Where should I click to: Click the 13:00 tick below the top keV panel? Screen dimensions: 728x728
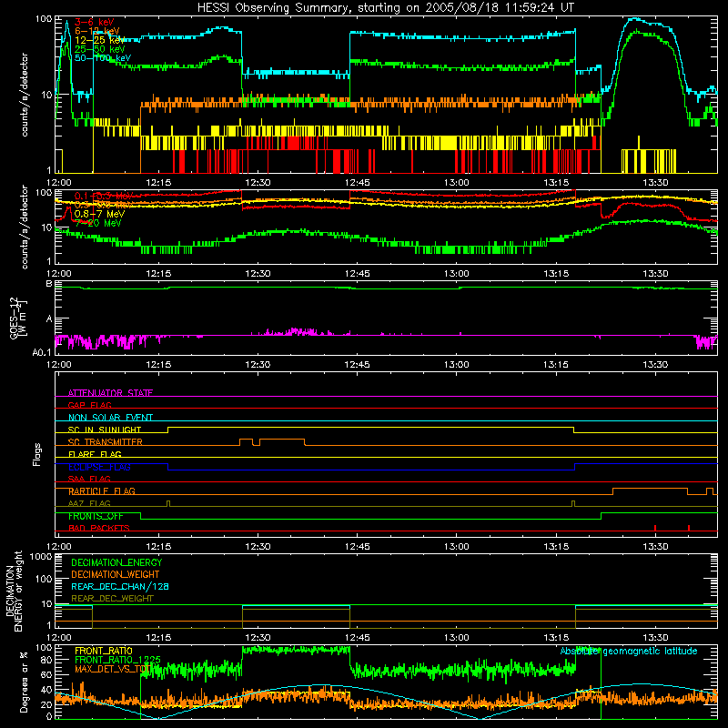click(x=457, y=183)
